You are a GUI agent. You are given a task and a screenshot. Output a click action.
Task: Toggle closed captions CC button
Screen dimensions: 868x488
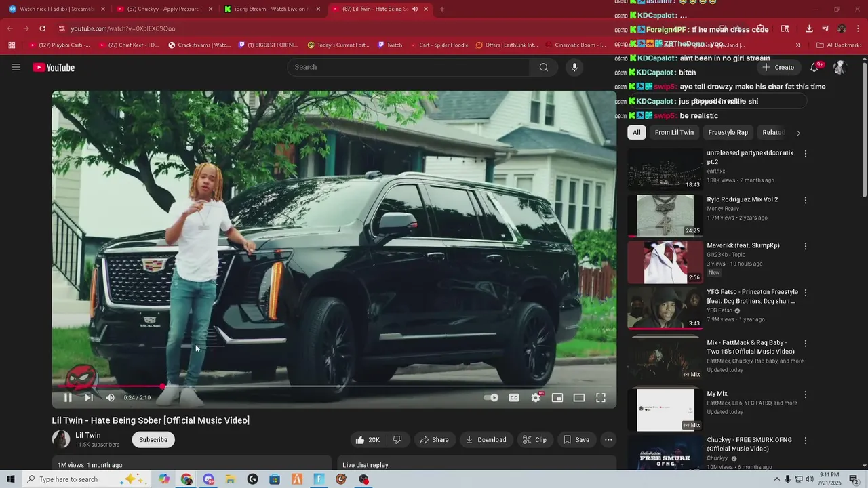[x=514, y=398]
